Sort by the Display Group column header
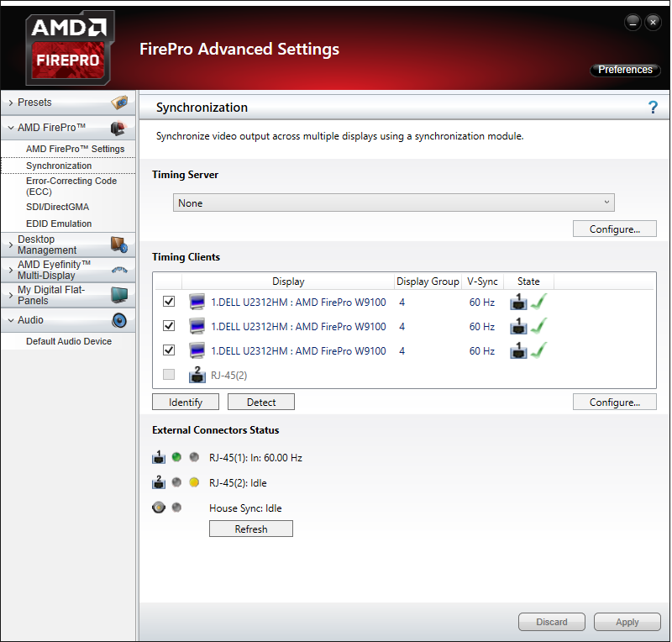Screen dimensions: 672x642 coord(428,282)
